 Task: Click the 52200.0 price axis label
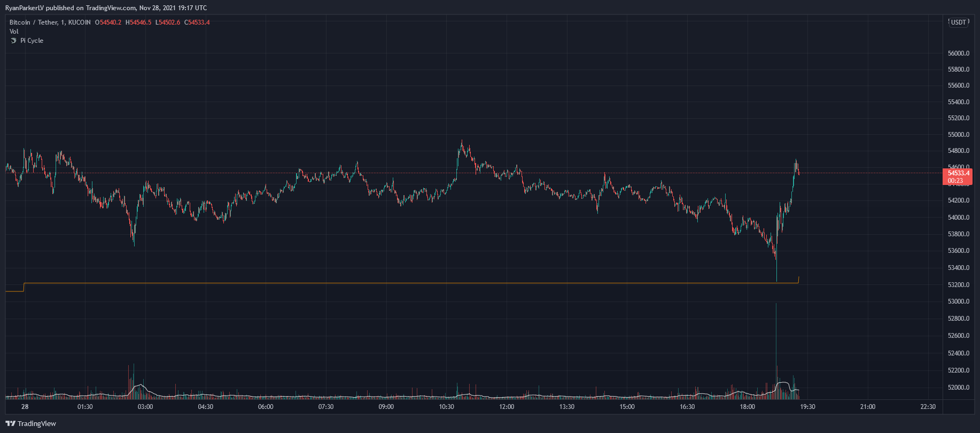click(958, 370)
